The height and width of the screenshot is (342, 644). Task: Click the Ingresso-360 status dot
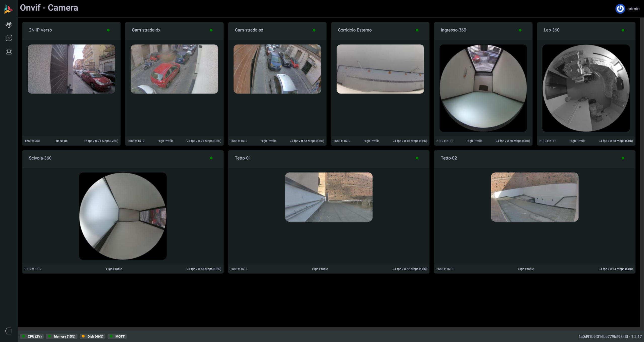(520, 30)
